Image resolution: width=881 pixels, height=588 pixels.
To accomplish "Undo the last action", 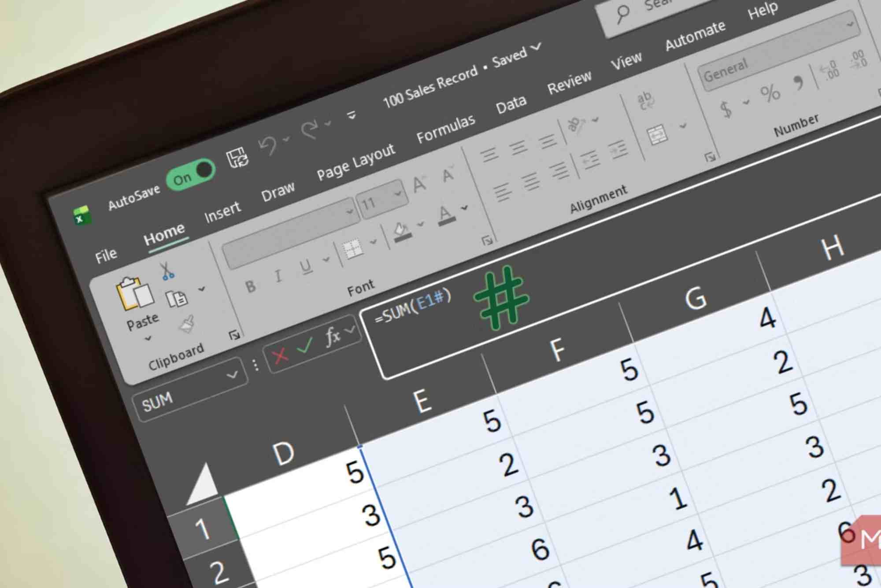I will coord(267,146).
